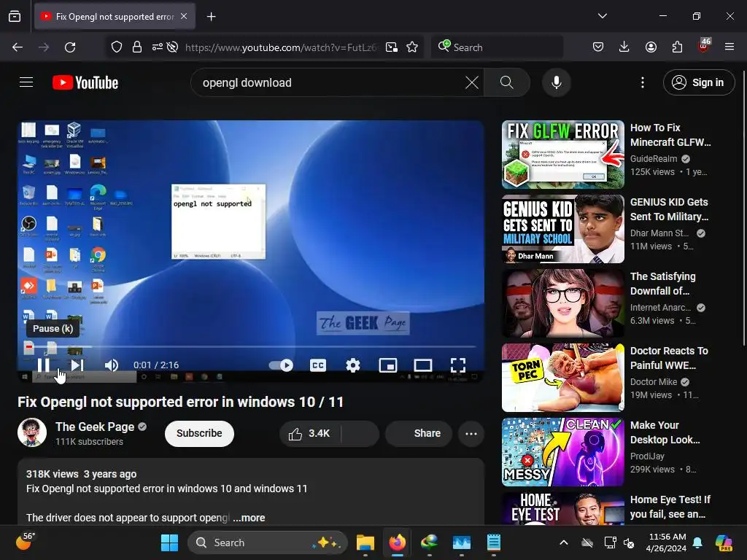Open the YouTube guide hamburger menu
747x560 pixels.
pos(26,82)
